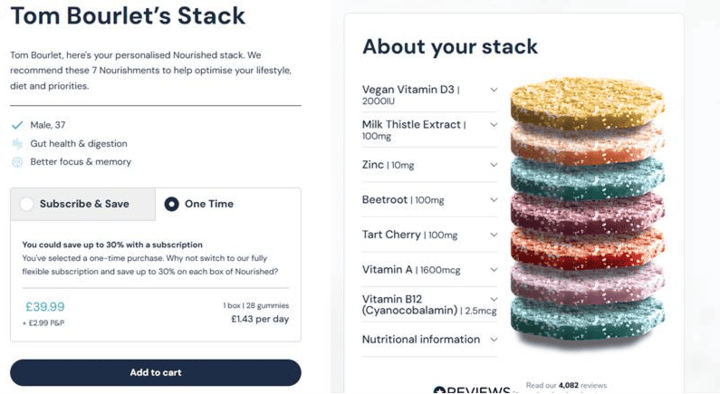This screenshot has height=394, width=720.
Task: Open the Nutritional information section
Action: point(429,339)
